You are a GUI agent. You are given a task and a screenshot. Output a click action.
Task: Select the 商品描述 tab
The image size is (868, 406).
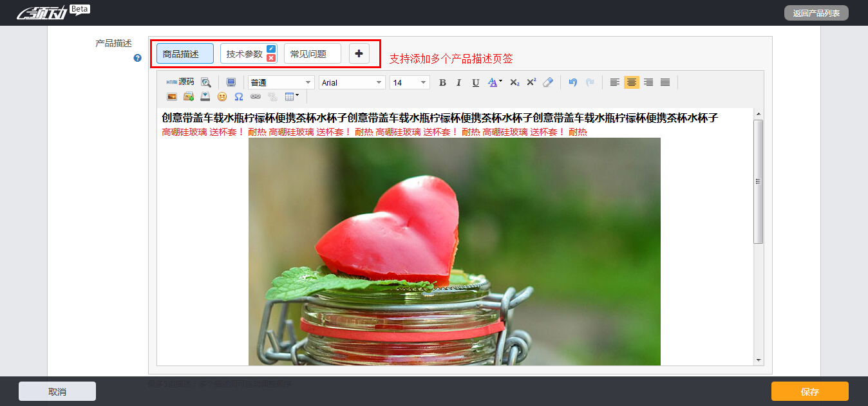coord(184,54)
